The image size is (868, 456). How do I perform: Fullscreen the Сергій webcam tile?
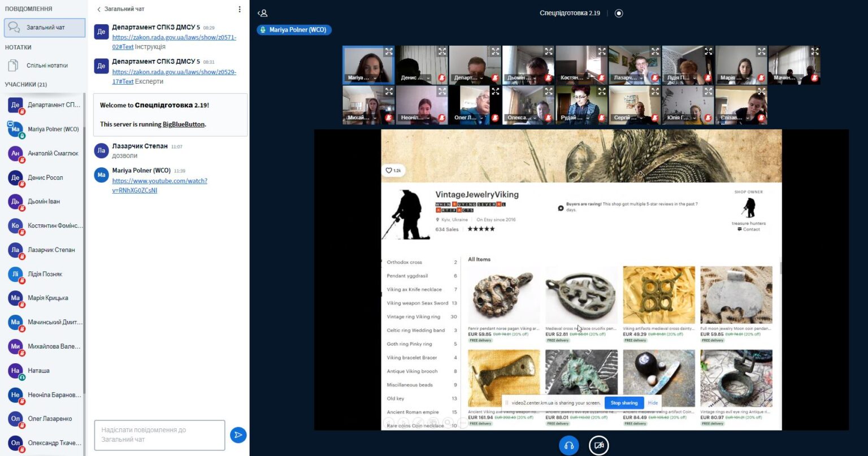(655, 91)
